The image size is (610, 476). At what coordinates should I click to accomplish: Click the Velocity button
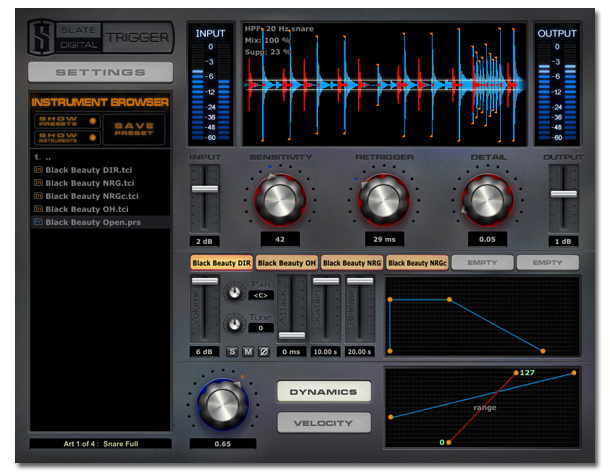(324, 423)
